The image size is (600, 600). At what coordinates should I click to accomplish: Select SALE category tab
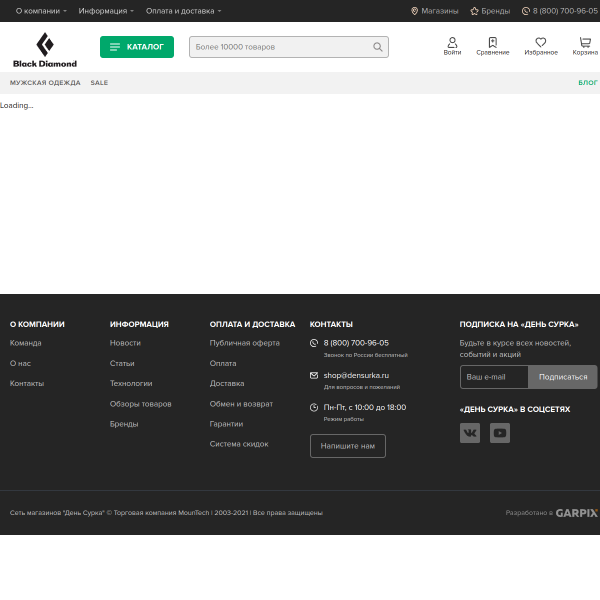click(x=99, y=83)
